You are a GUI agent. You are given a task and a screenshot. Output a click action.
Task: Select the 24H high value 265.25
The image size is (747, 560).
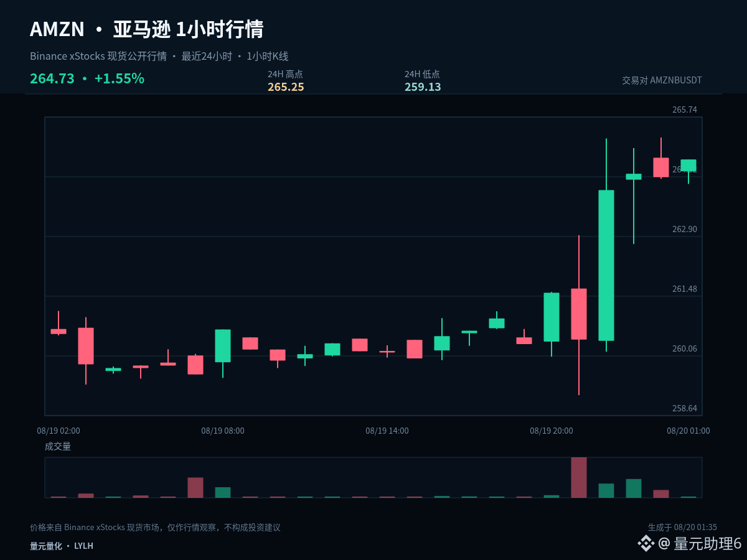point(286,87)
